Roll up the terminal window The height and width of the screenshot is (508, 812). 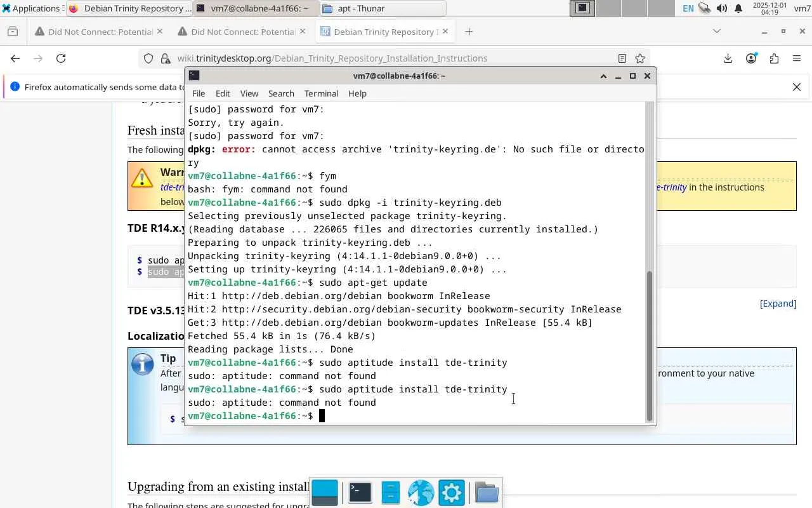603,76
